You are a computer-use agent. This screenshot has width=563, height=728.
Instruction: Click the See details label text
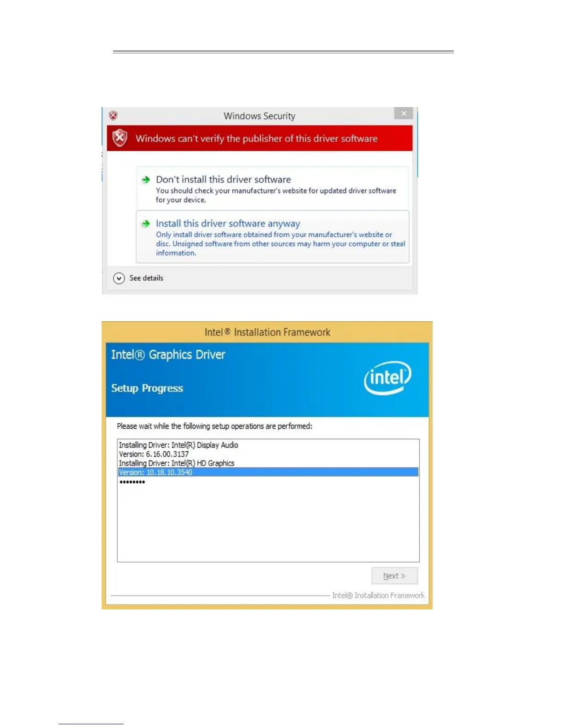[146, 278]
